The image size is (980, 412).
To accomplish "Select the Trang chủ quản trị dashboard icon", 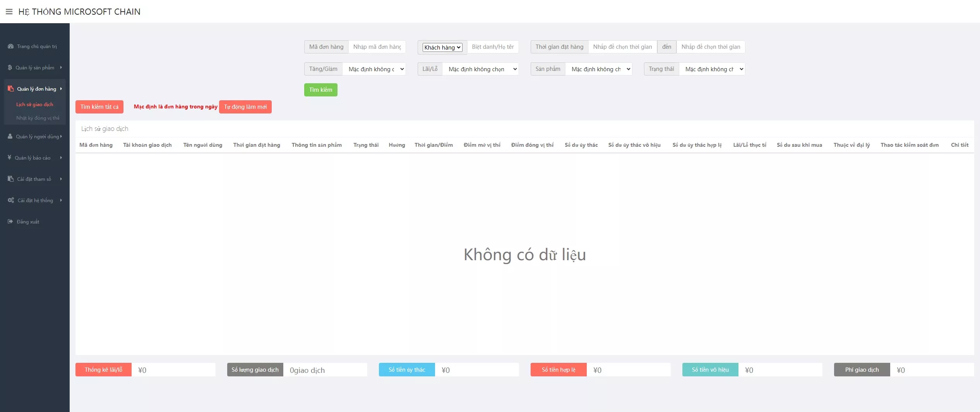I will point(10,46).
